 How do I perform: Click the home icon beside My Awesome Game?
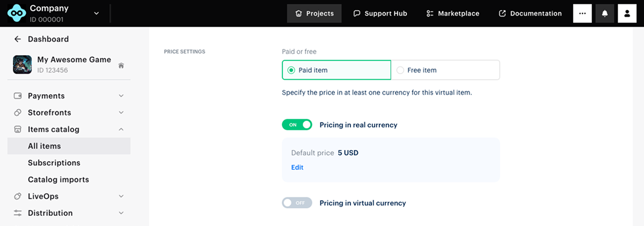(121, 65)
